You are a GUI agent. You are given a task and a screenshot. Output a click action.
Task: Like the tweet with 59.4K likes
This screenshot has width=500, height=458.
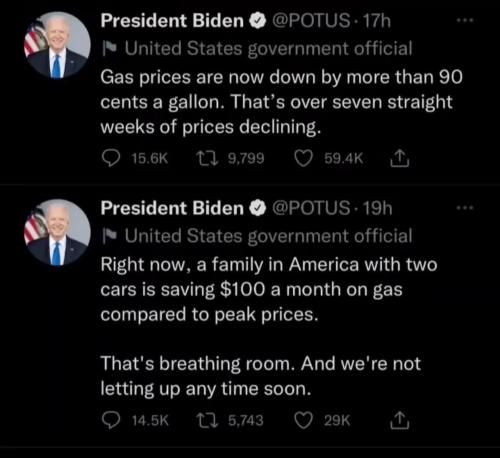(x=303, y=158)
